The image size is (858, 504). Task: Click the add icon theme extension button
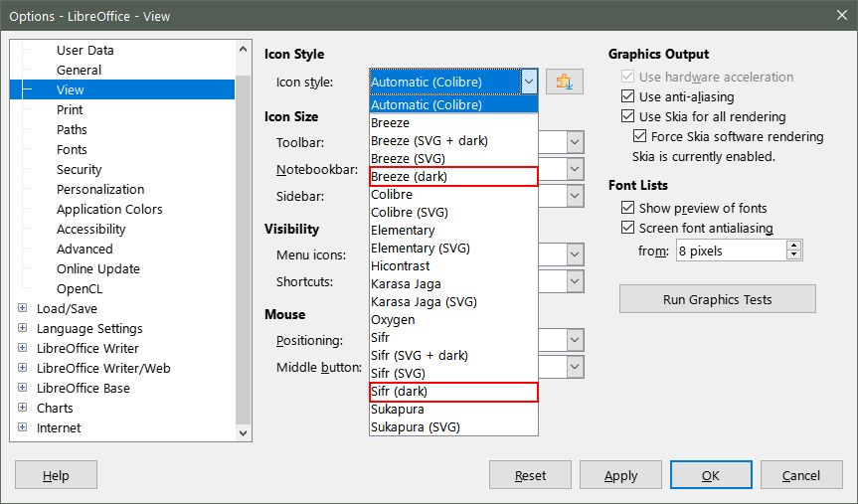pyautogui.click(x=565, y=82)
